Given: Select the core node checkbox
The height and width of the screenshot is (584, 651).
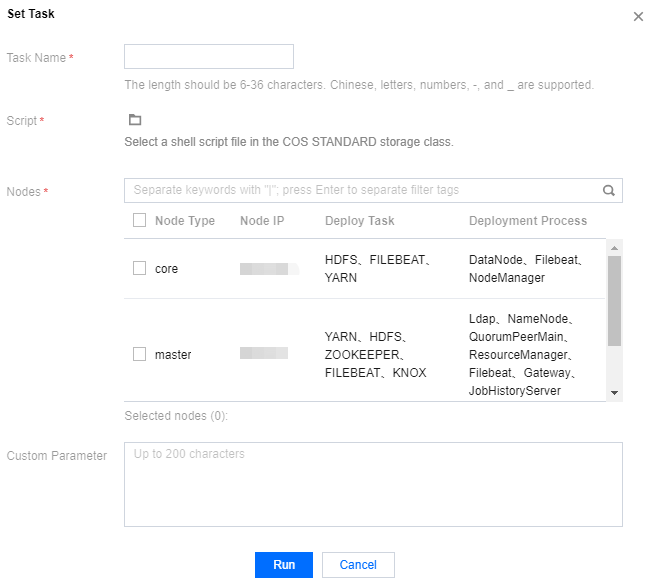Looking at the screenshot, I should pos(140,268).
